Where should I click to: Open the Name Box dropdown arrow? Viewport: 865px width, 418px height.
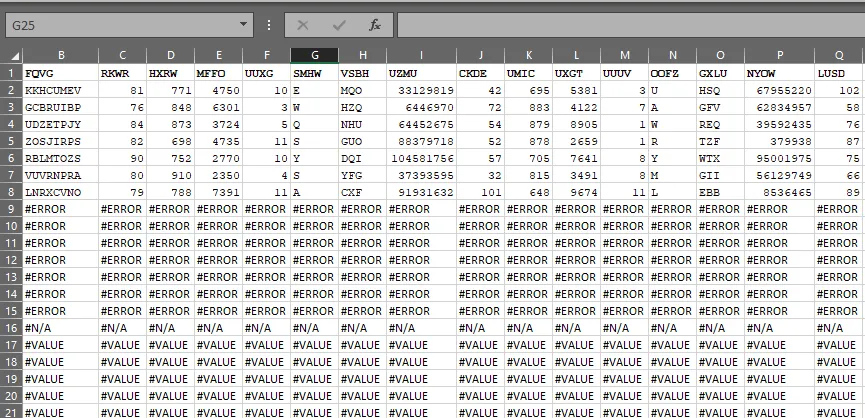click(x=243, y=25)
